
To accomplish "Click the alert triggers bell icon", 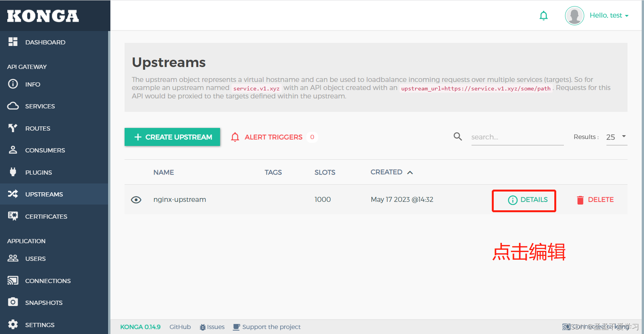I will click(235, 137).
